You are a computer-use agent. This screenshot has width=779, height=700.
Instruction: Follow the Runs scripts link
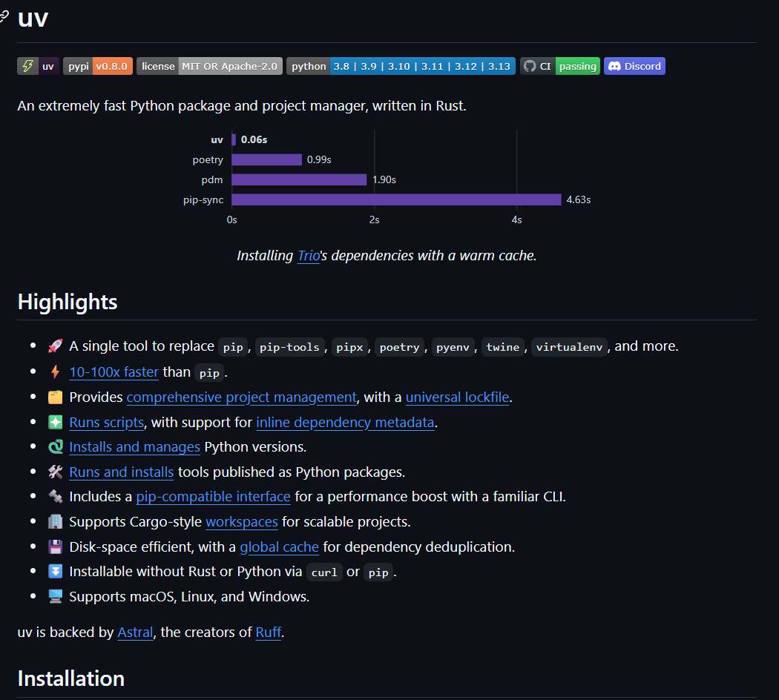107,422
